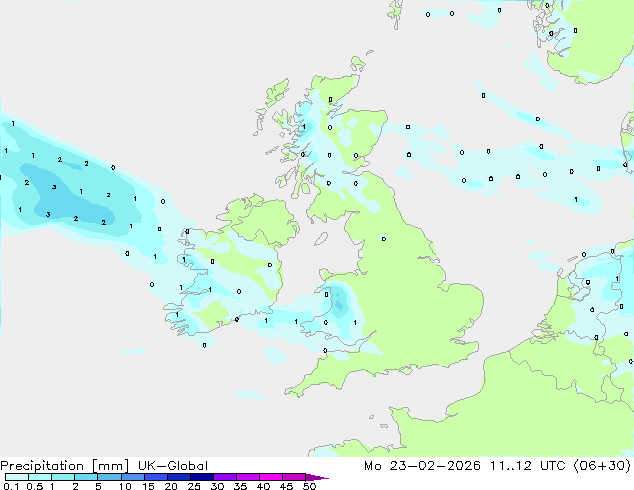
Task: Click the "11..12 UTC" time text
Action: pyautogui.click(x=530, y=466)
